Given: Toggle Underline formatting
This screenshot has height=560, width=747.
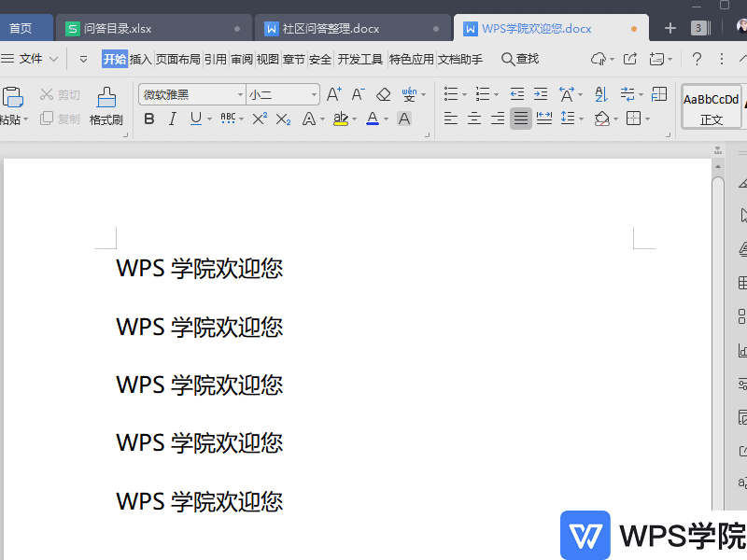Looking at the screenshot, I should coord(196,119).
